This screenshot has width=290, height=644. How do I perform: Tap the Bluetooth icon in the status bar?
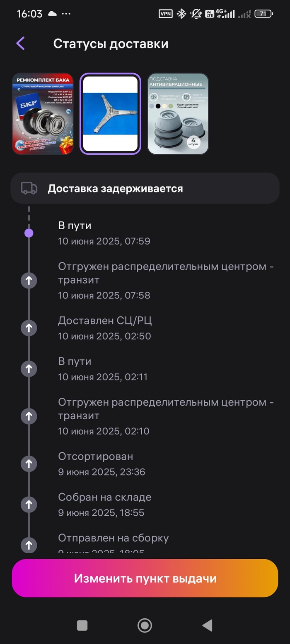(x=181, y=14)
